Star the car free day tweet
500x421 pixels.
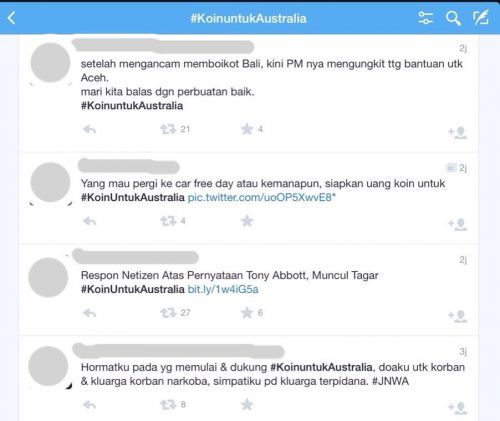point(247,221)
